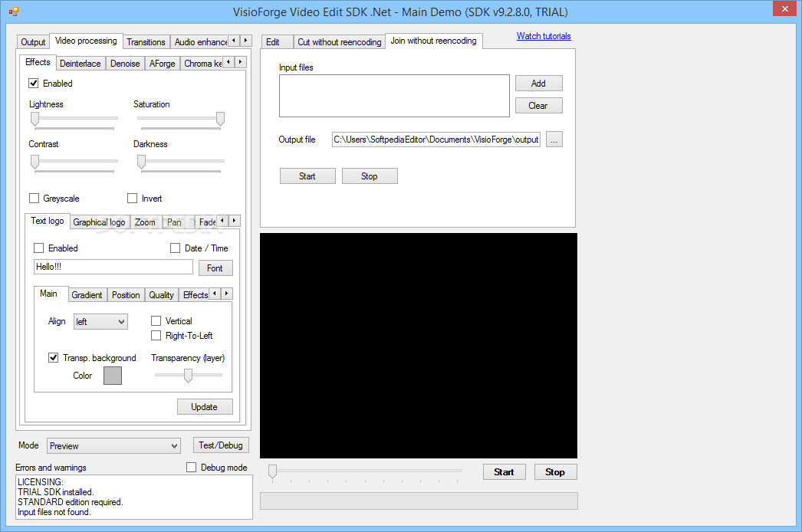Open the Mode Preview dropdown
The height and width of the screenshot is (532, 802).
click(x=113, y=445)
